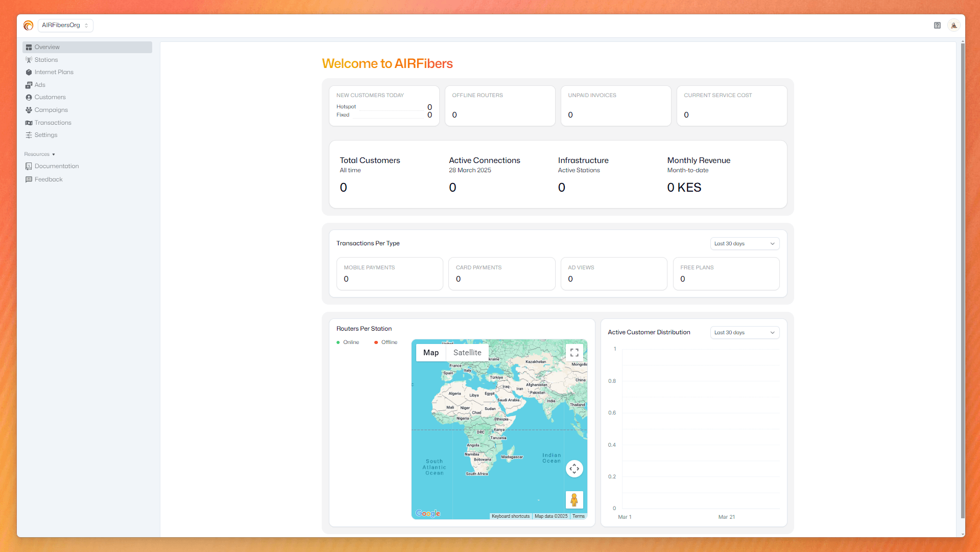Viewport: 980px width, 552px height.
Task: Toggle fullscreen view on the map
Action: click(574, 353)
